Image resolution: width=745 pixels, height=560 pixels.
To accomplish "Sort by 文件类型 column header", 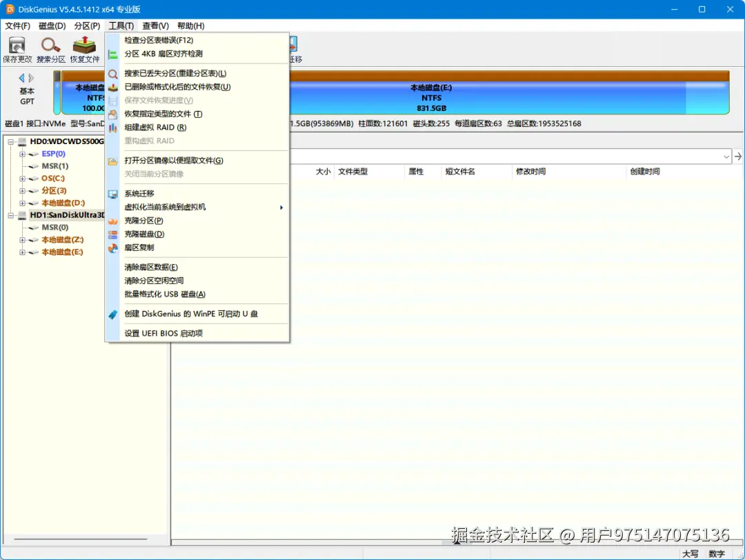I will 352,172.
